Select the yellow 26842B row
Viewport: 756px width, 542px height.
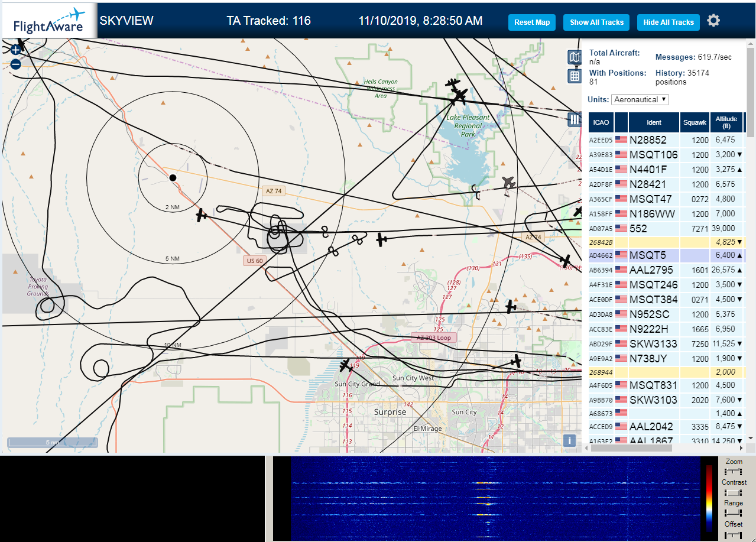(667, 242)
